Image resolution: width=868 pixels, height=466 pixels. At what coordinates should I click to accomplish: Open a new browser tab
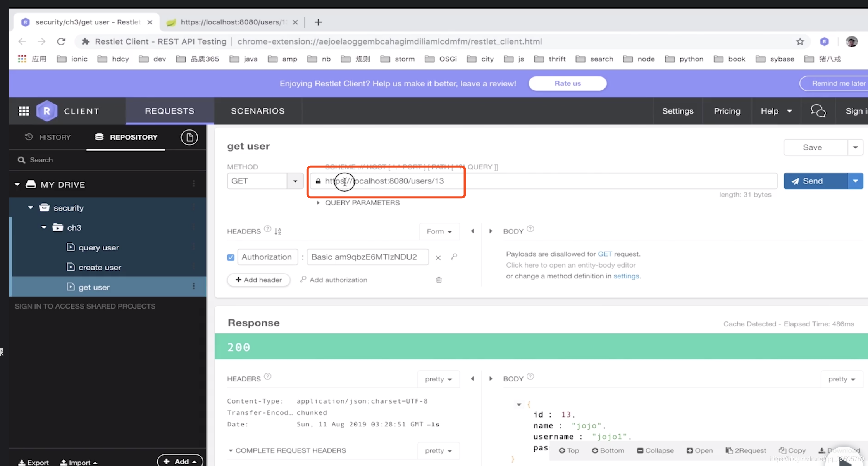318,22
